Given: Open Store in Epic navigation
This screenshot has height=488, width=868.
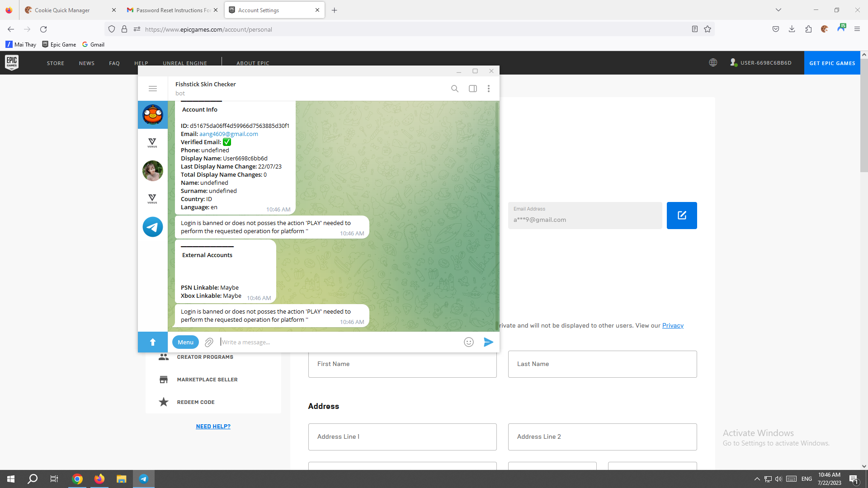Looking at the screenshot, I should click(56, 63).
